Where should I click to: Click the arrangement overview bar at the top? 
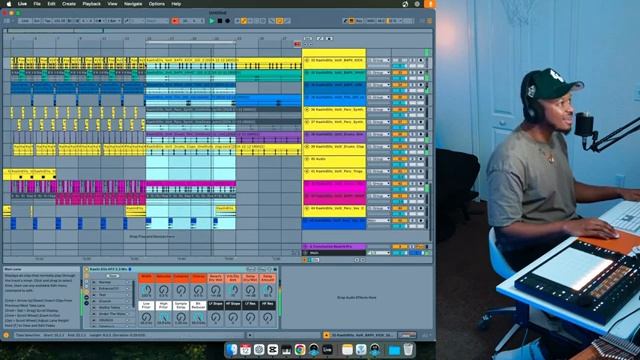[x=218, y=31]
